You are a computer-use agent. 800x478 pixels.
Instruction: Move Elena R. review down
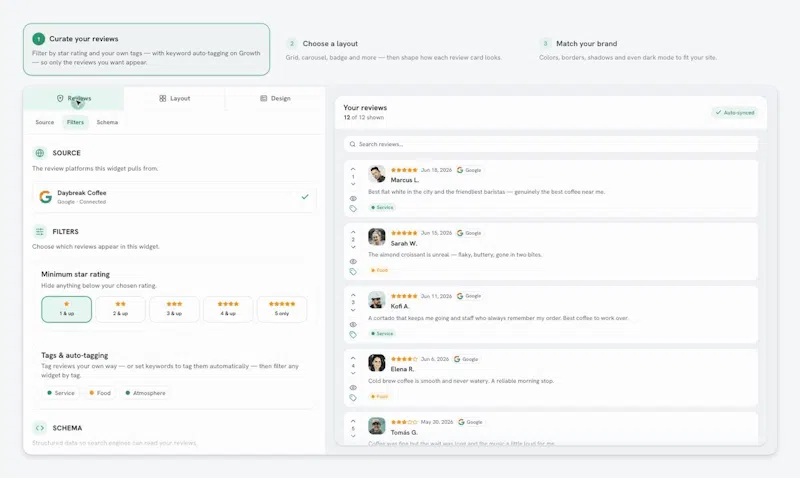pos(353,373)
